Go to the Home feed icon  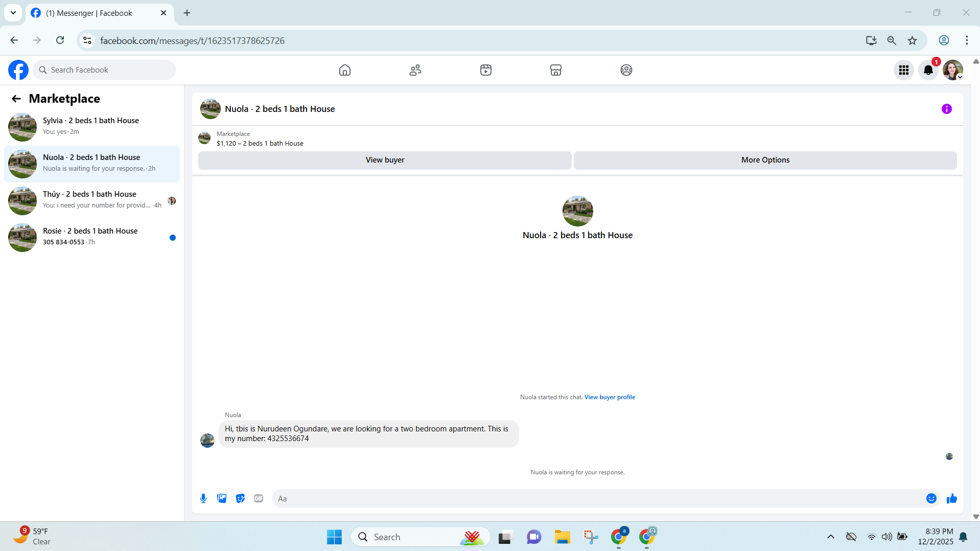pyautogui.click(x=345, y=70)
